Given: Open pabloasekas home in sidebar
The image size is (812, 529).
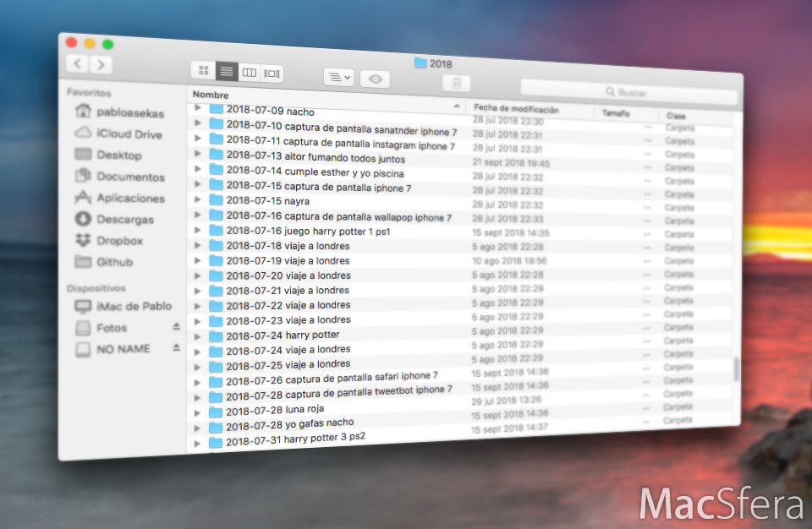Looking at the screenshot, I should point(119,112).
